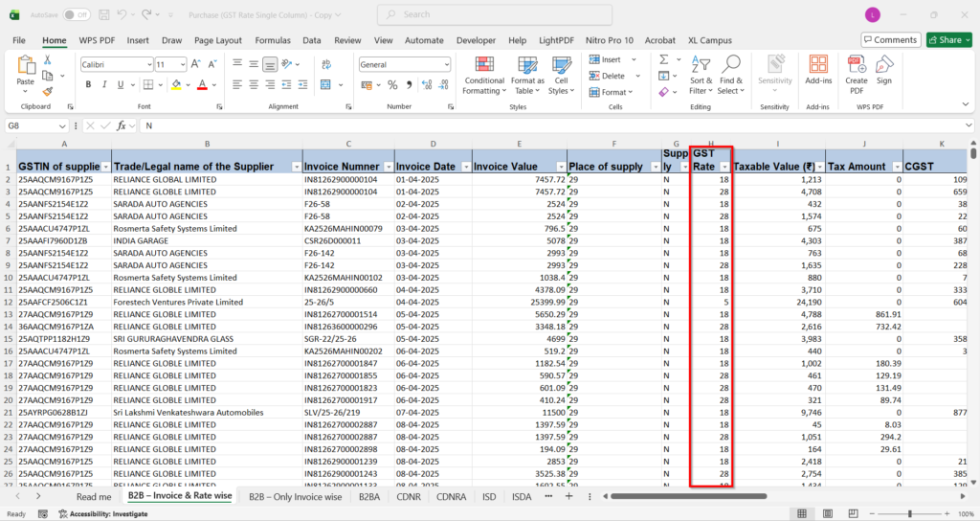
Task: Open the fill color swatch
Action: click(x=176, y=84)
